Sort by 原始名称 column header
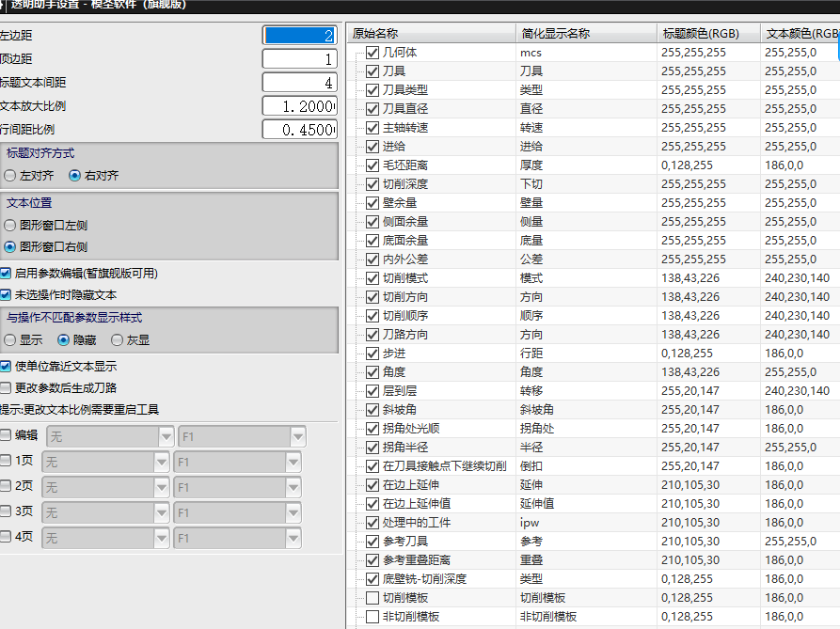 click(x=431, y=33)
